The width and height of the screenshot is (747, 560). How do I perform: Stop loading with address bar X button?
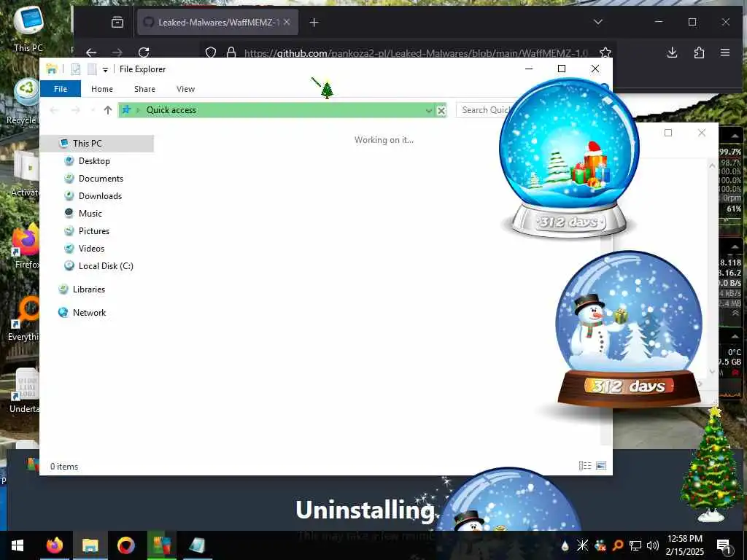point(441,111)
